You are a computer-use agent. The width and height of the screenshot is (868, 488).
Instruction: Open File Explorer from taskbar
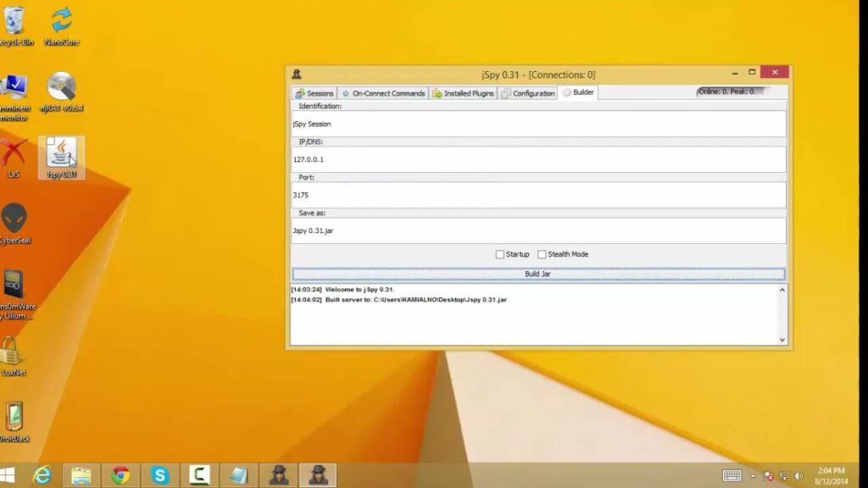[x=81, y=475]
